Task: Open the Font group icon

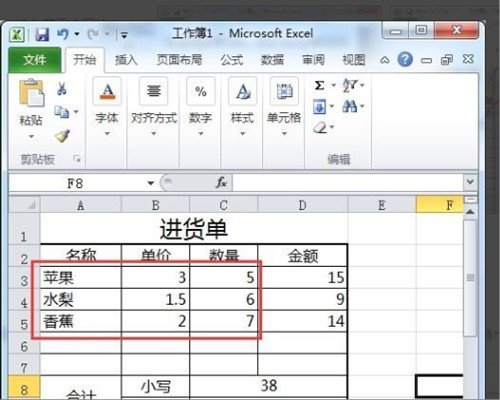Action: (x=107, y=91)
